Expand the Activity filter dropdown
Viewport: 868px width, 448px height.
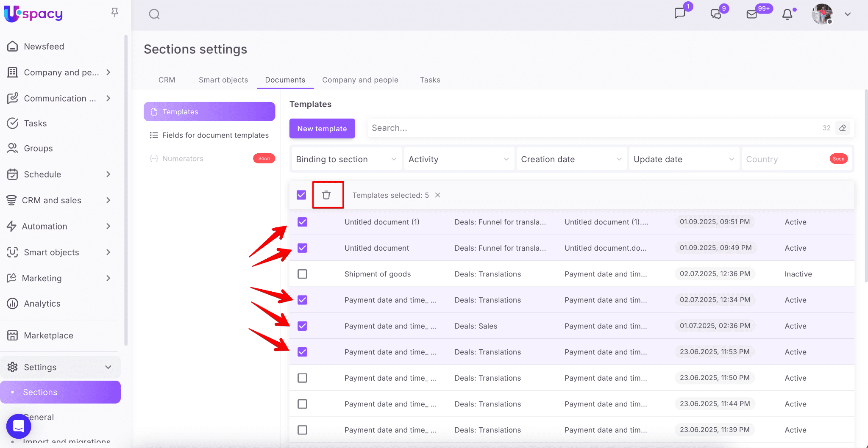tap(459, 159)
